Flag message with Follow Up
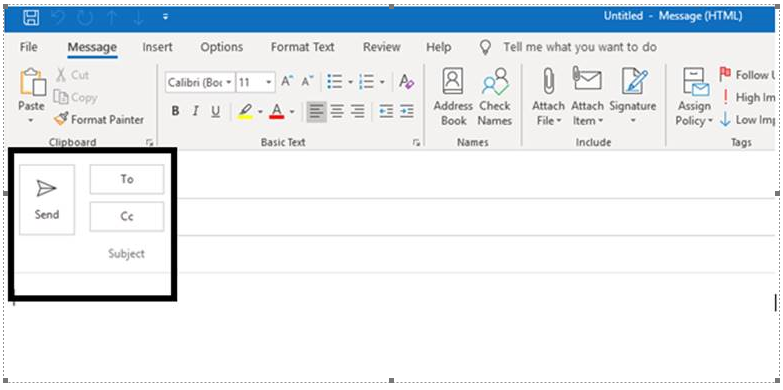The image size is (783, 390). 748,75
